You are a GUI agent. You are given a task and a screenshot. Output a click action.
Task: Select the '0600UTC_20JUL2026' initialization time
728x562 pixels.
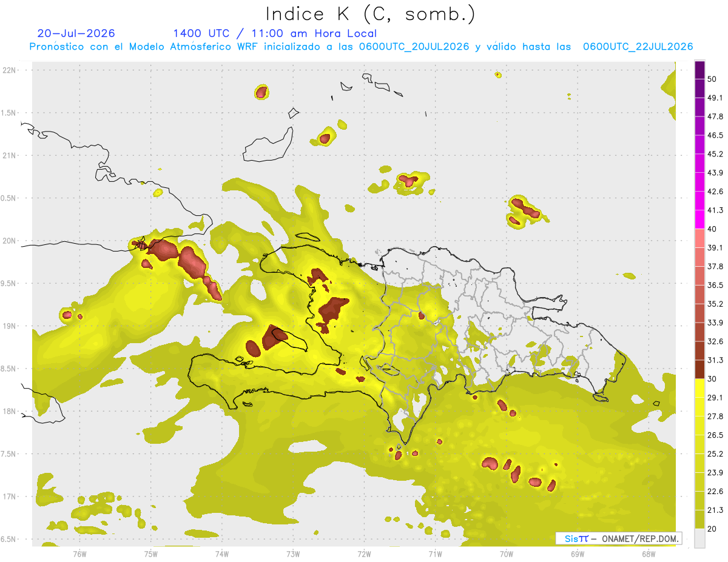coord(414,47)
